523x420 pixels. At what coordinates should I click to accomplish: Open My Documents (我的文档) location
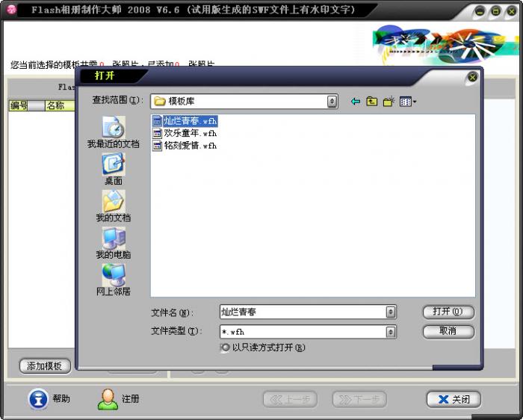[x=114, y=206]
